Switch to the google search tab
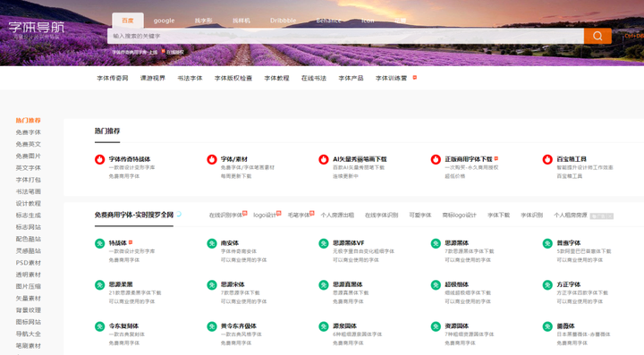 tap(164, 21)
